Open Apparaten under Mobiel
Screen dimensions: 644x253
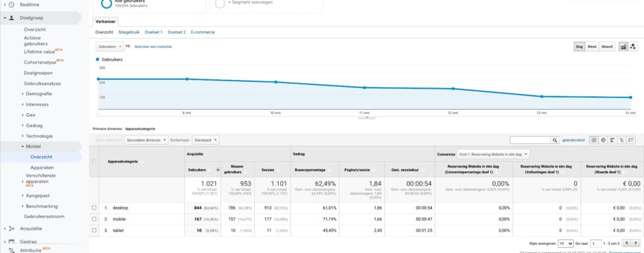click(42, 167)
